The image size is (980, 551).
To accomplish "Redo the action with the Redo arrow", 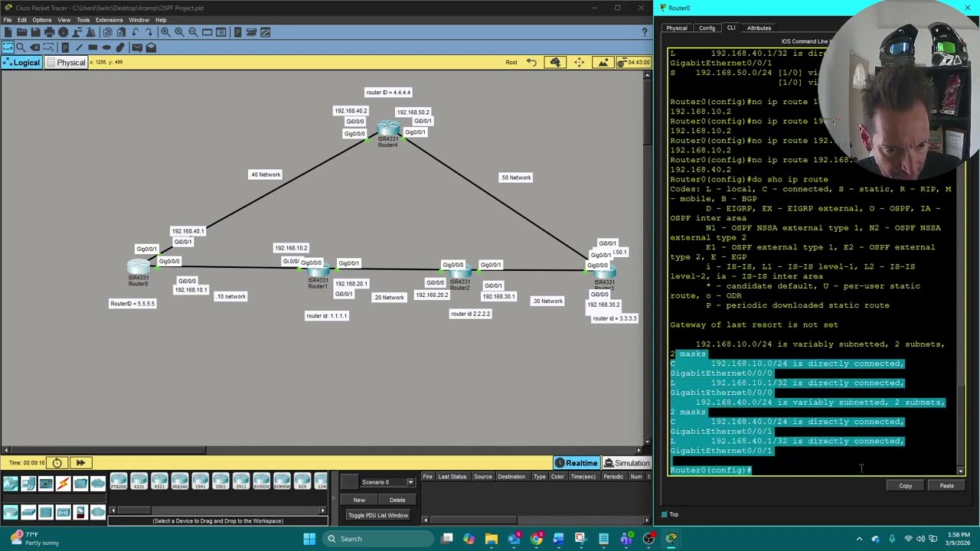I will (149, 32).
